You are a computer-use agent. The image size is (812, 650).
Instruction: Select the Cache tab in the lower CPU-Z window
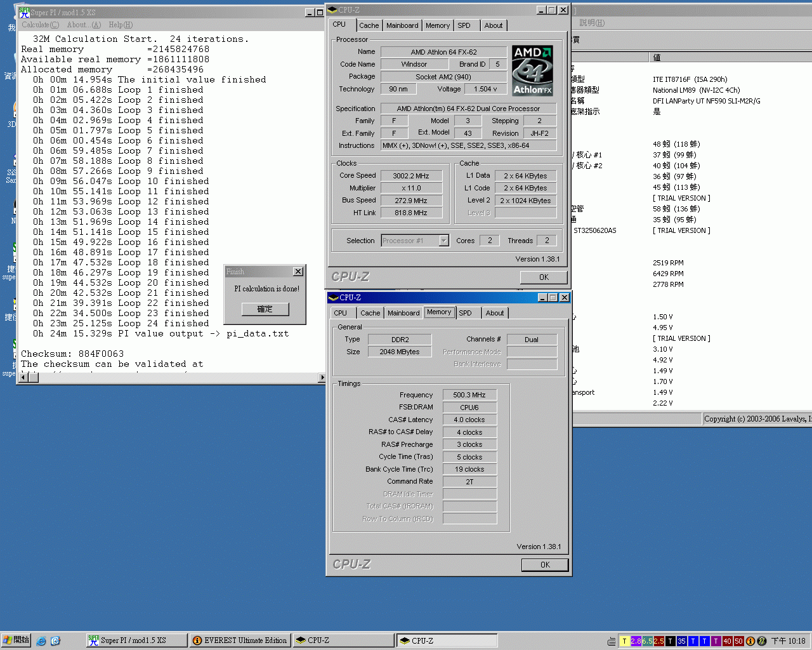pos(370,313)
